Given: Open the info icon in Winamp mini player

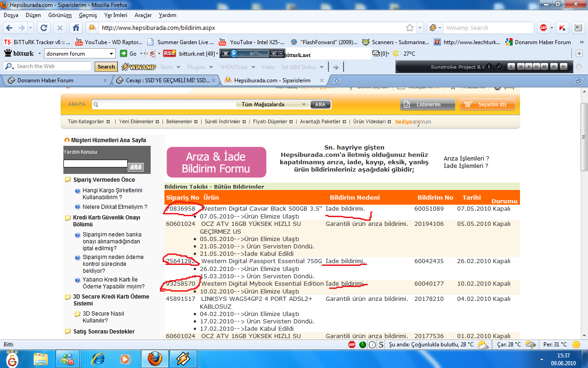Looking at the screenshot, I should click(489, 67).
